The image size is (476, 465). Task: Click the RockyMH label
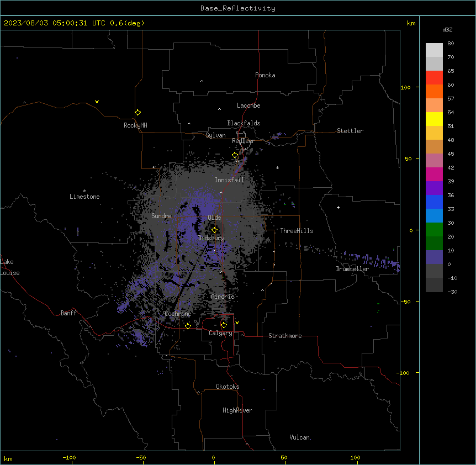[x=135, y=125]
